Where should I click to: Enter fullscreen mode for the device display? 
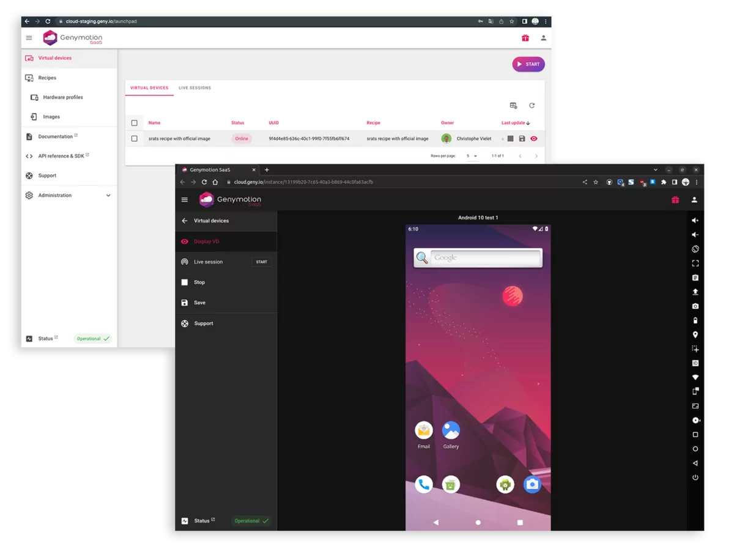click(x=695, y=263)
